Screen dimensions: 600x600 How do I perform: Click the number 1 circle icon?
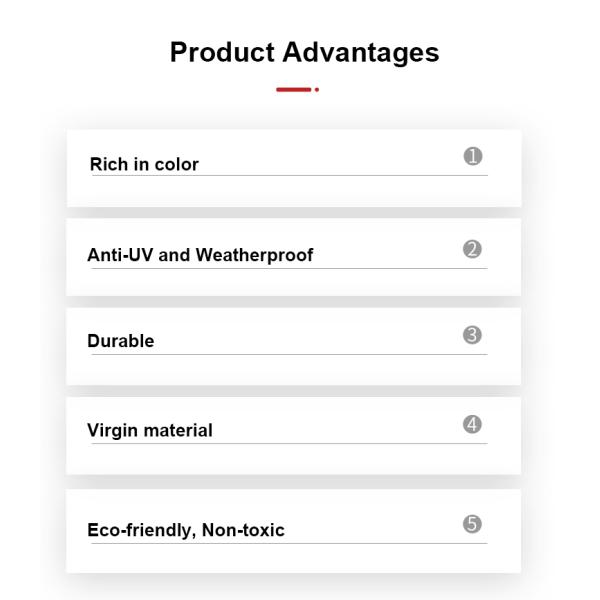473,156
